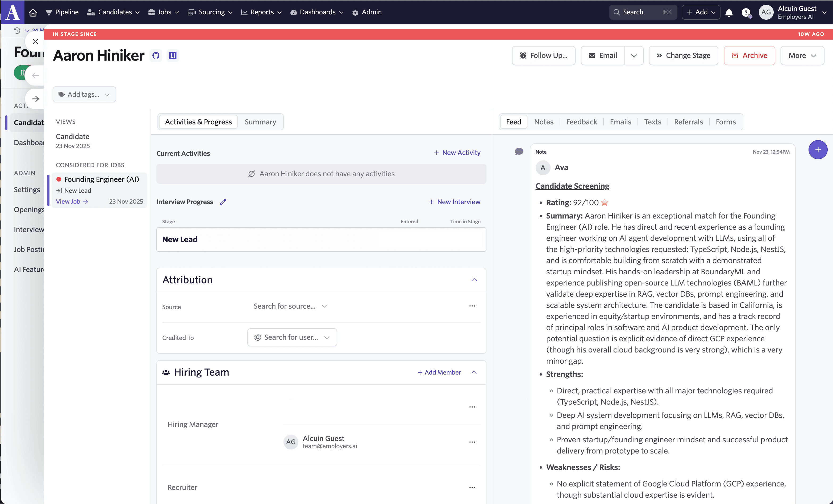The height and width of the screenshot is (504, 833).
Task: Open the Email dropdown arrow
Action: click(634, 55)
